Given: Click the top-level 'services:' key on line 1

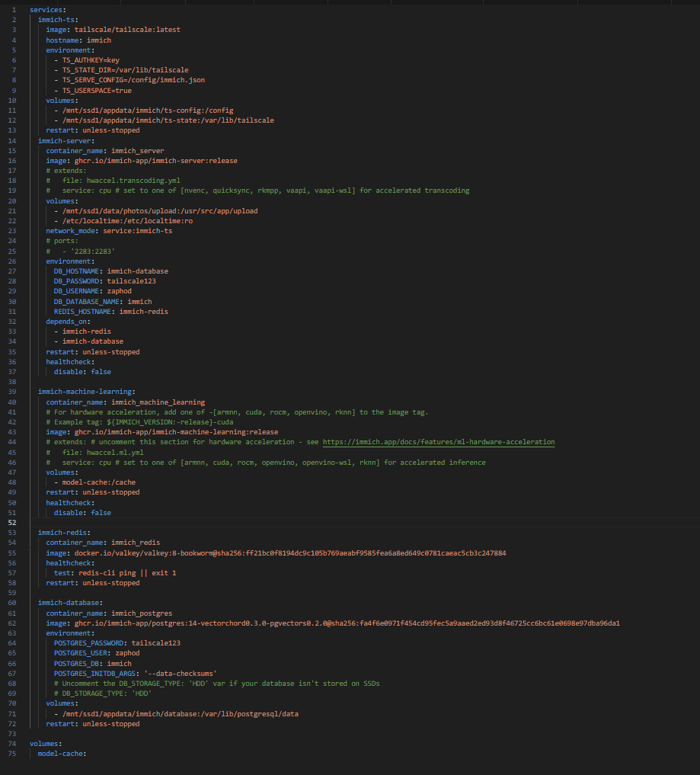Looking at the screenshot, I should tap(48, 10).
